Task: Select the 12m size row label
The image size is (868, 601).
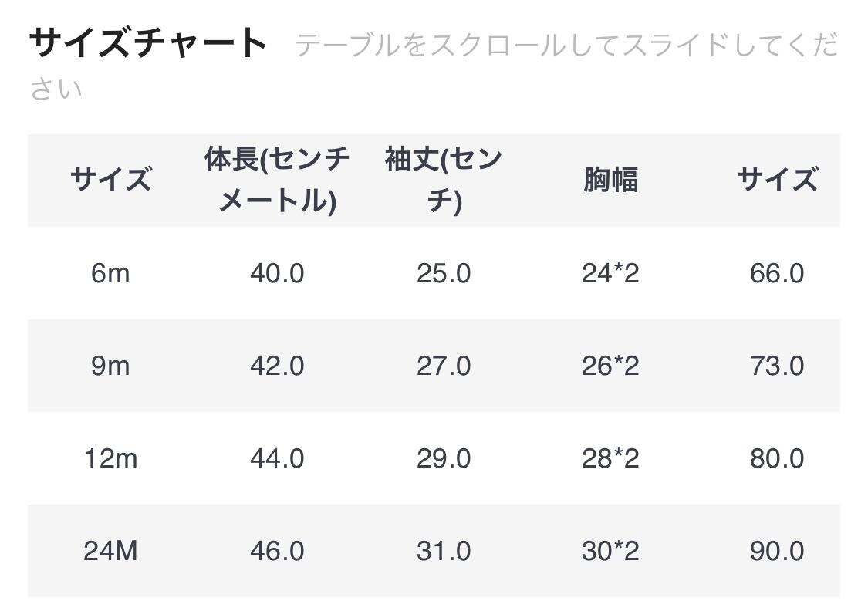Action: click(110, 458)
